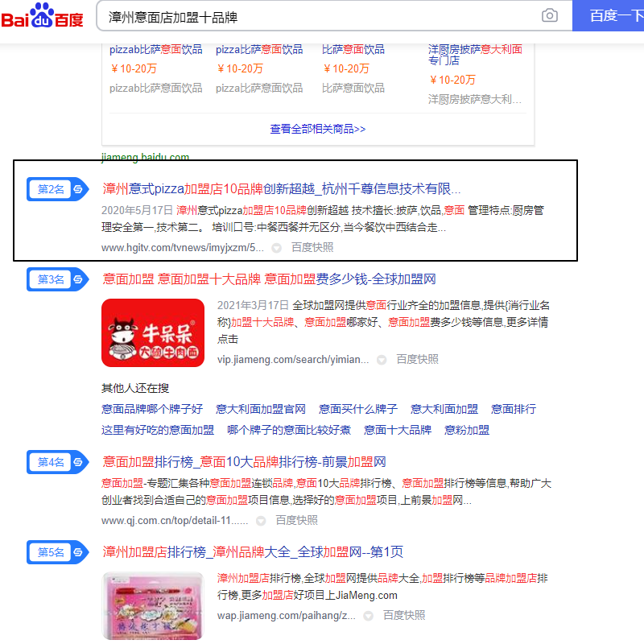Image resolution: width=644 pixels, height=644 pixels.
Task: Click URL vip.jiameng.com/search/yimian...
Action: [293, 360]
